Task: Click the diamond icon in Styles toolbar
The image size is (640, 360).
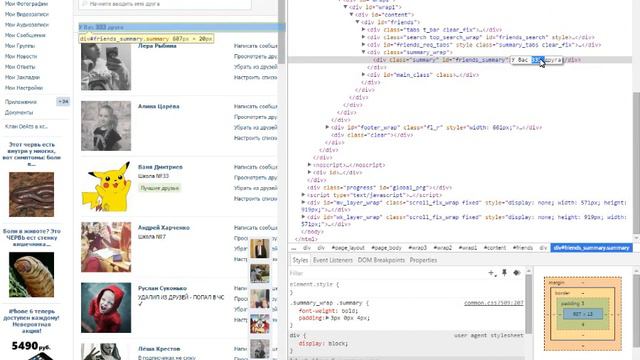Action: coord(517,273)
